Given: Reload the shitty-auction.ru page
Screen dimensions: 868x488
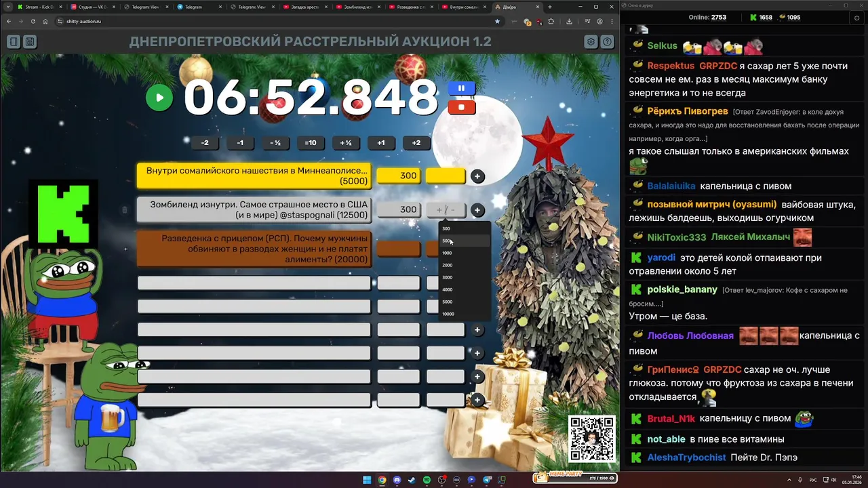Looking at the screenshot, I should coord(33,21).
